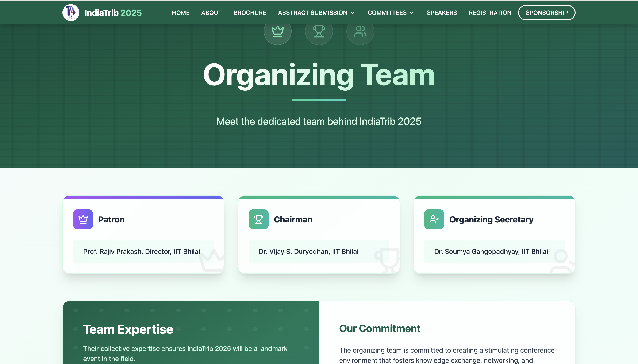
Task: Click the Chairman card title
Action: click(293, 220)
